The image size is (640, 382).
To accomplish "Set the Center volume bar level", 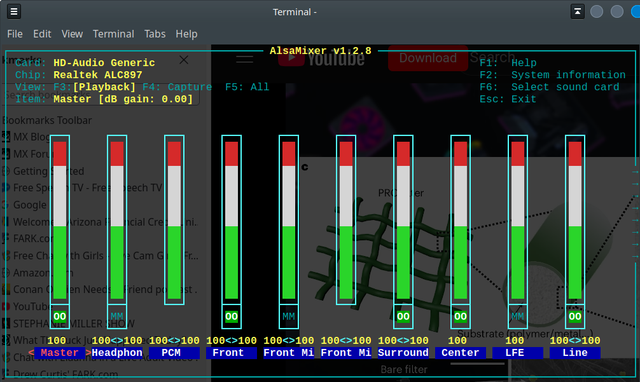I will [x=460, y=220].
